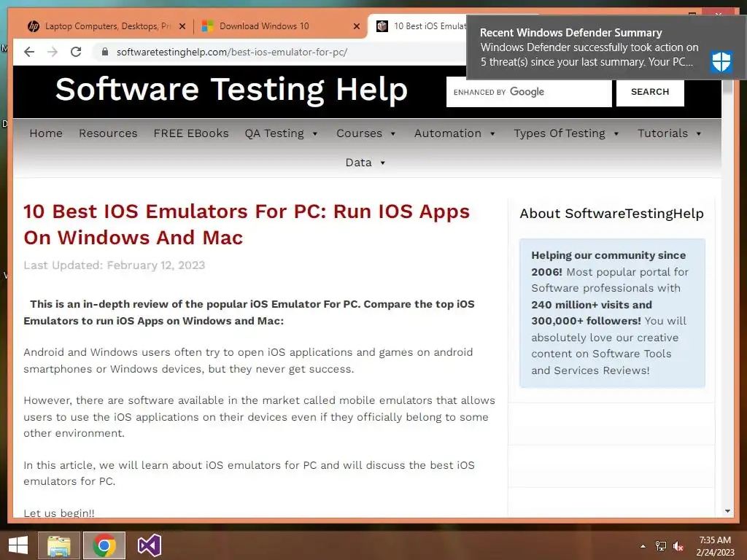Expand the Data dropdown
Image resolution: width=747 pixels, height=560 pixels.
(x=365, y=163)
